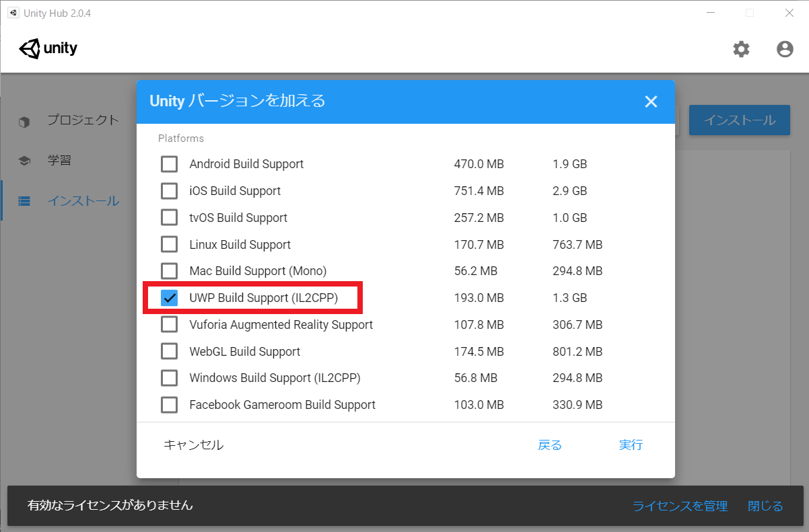
Task: Select the インストール sidebar tab
Action: (68, 200)
